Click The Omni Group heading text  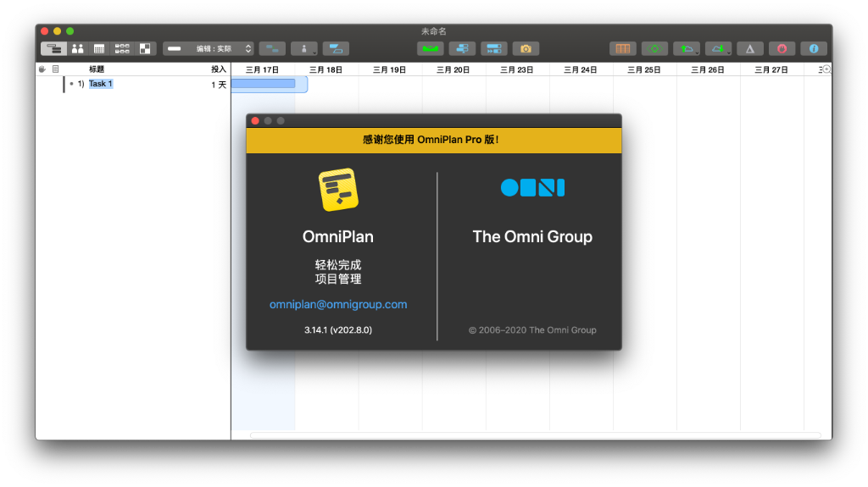click(532, 237)
